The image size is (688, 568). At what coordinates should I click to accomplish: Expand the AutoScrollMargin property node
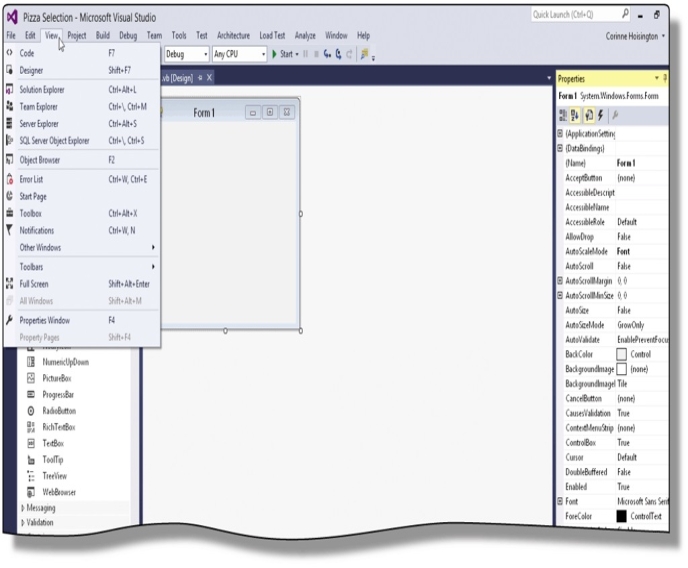coord(560,280)
